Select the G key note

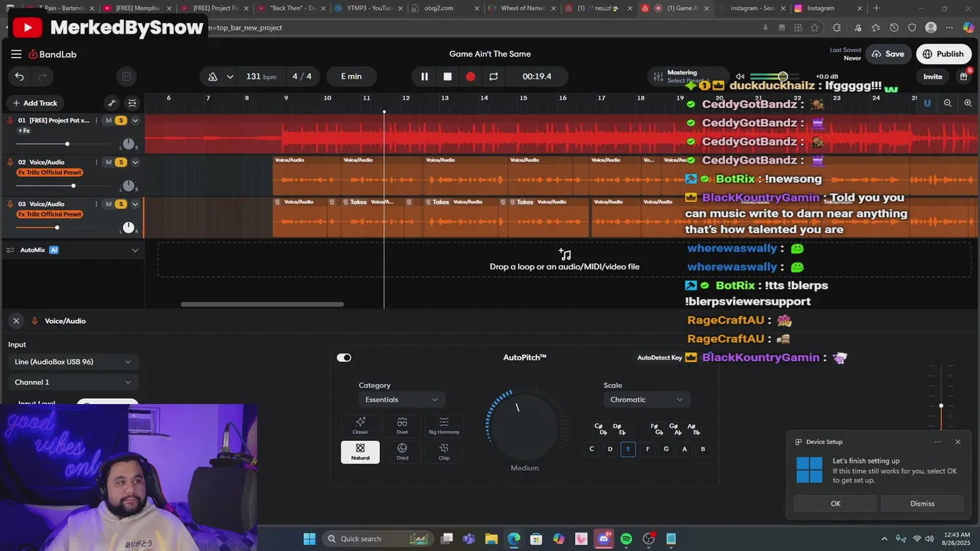(x=666, y=449)
